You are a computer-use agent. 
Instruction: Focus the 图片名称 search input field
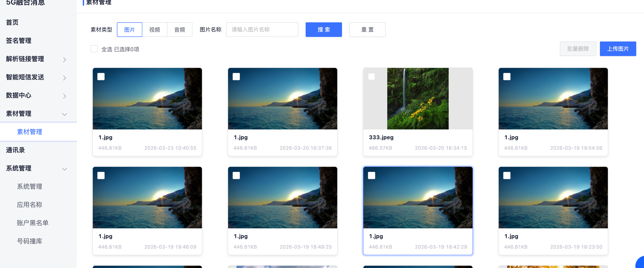262,30
